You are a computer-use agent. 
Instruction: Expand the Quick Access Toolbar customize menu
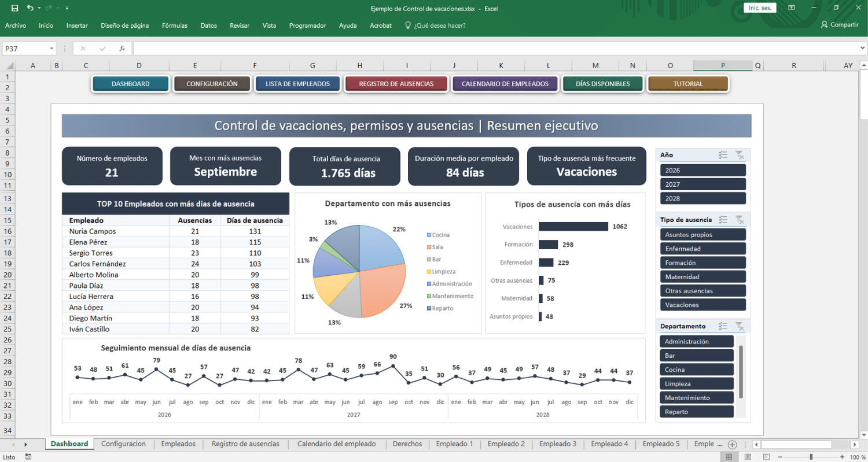(67, 8)
